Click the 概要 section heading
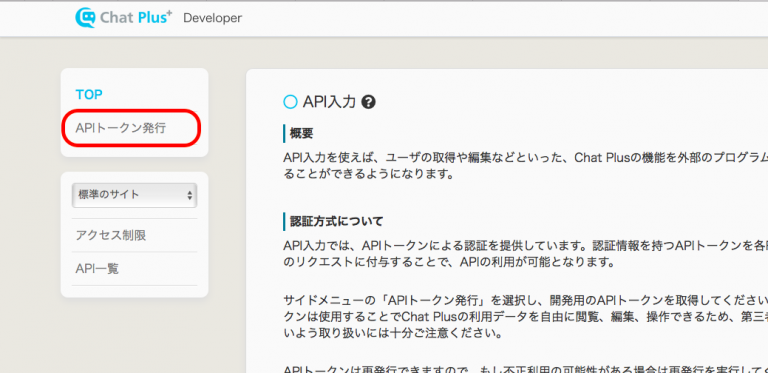Viewport: 768px width, 373px height. (x=302, y=133)
